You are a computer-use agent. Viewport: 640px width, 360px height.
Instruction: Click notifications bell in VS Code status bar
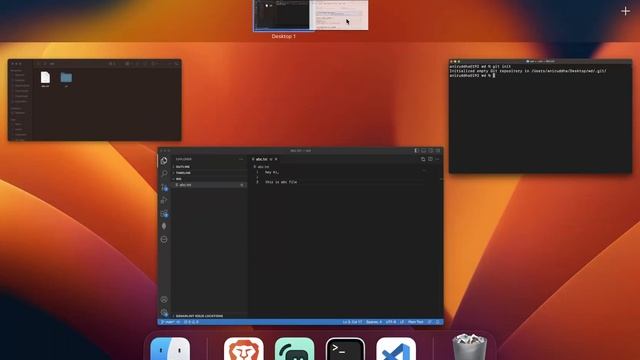pos(438,322)
